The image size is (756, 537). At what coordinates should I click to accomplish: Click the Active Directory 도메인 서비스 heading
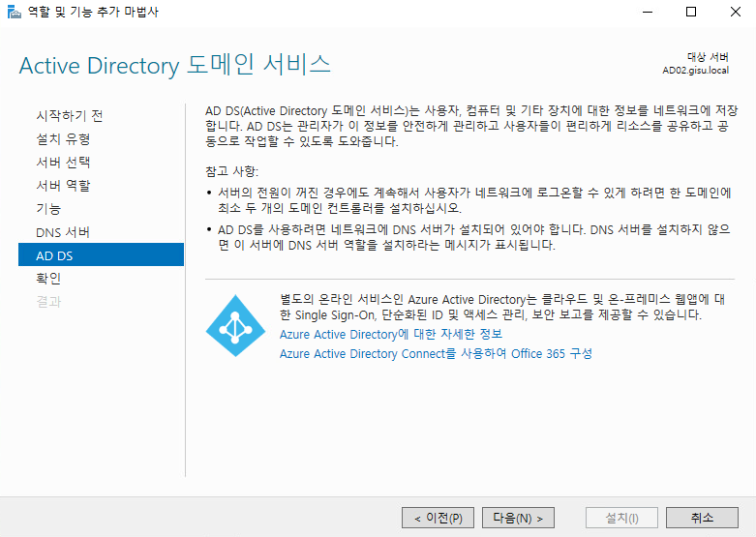click(175, 65)
